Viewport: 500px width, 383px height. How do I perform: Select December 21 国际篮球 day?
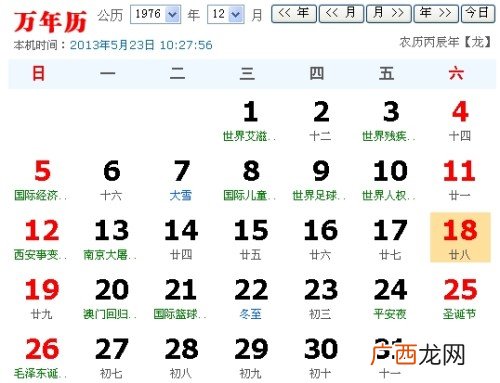tap(181, 299)
